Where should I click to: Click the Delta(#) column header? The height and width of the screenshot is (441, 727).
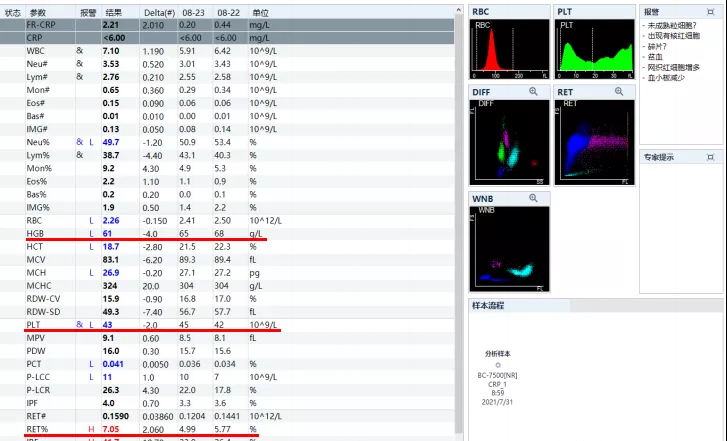click(159, 13)
